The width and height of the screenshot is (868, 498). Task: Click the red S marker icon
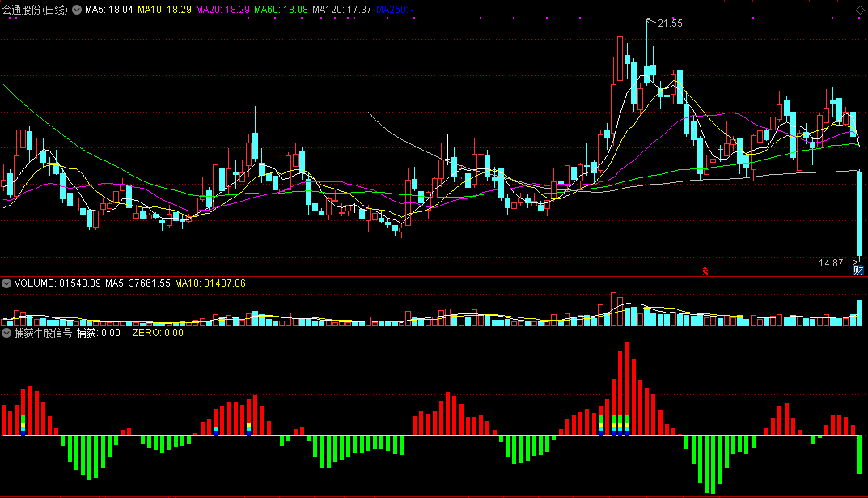point(705,271)
